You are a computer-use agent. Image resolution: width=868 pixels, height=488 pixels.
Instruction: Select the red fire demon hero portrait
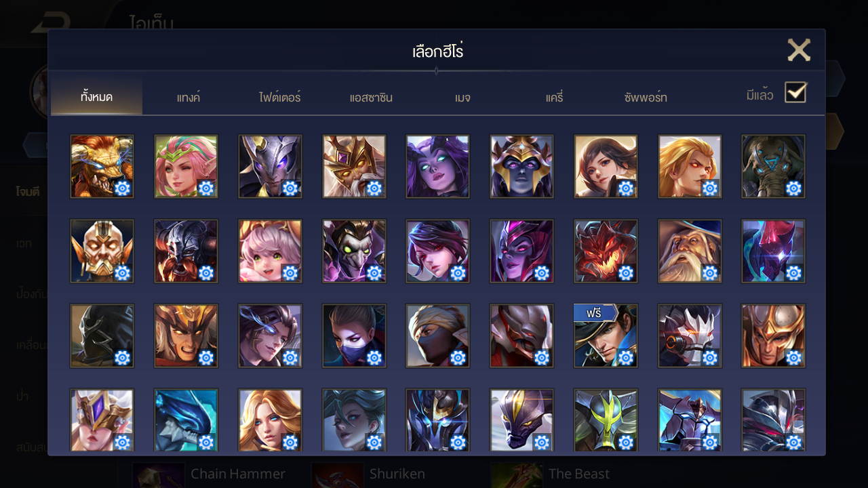click(606, 251)
